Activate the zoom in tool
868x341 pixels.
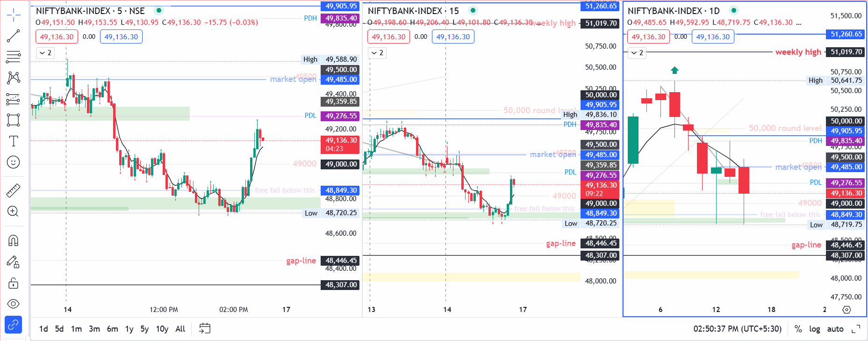pos(14,211)
